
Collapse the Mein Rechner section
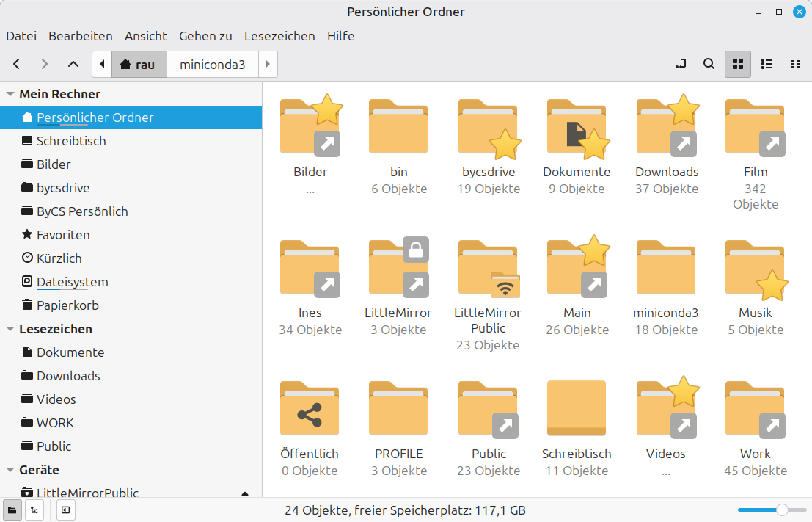pyautogui.click(x=10, y=94)
